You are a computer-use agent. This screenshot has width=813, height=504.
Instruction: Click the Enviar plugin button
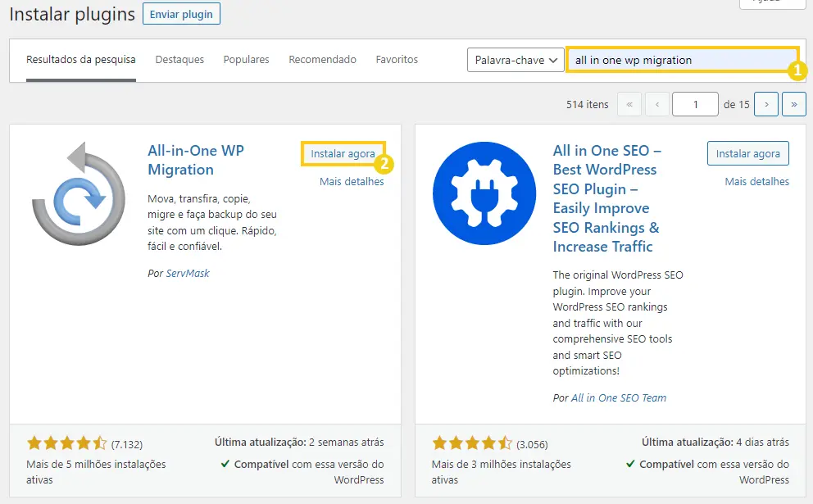pyautogui.click(x=181, y=14)
